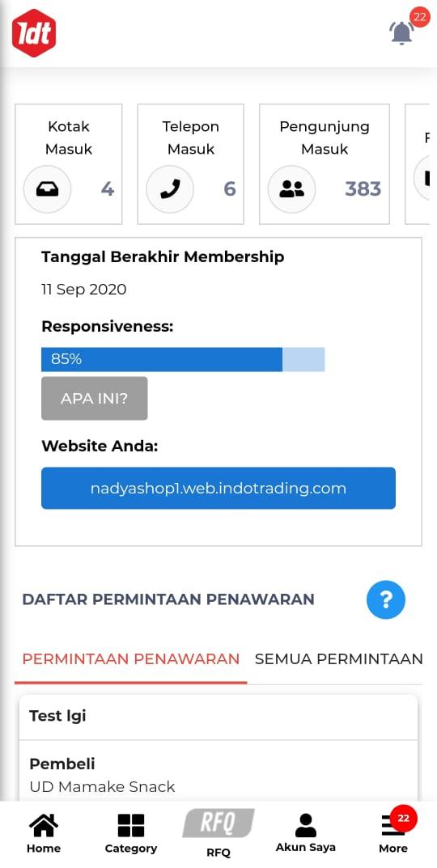437x868 pixels.
Task: Tap the Kotak Masuk count 4
Action: coord(108,189)
